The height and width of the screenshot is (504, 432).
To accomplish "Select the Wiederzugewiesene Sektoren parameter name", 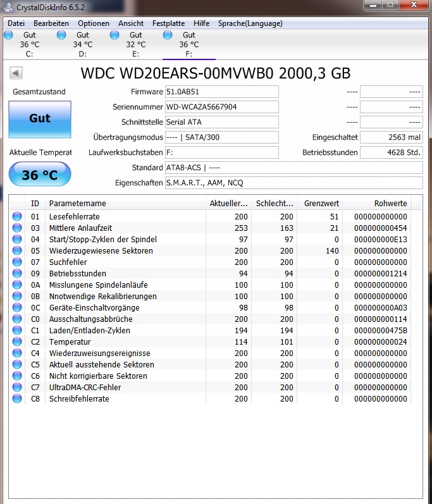I will point(101,250).
